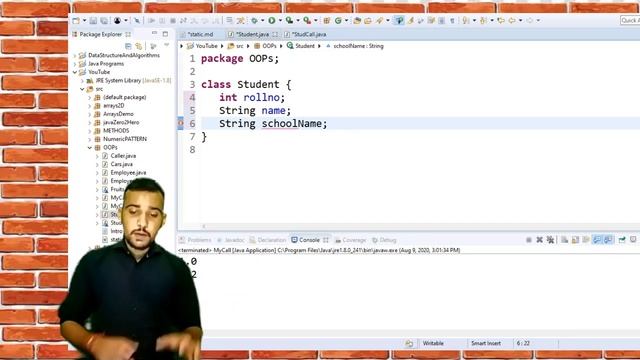Switch to the static.md editor tab
Screen dimensions: 640x360
(197, 34)
